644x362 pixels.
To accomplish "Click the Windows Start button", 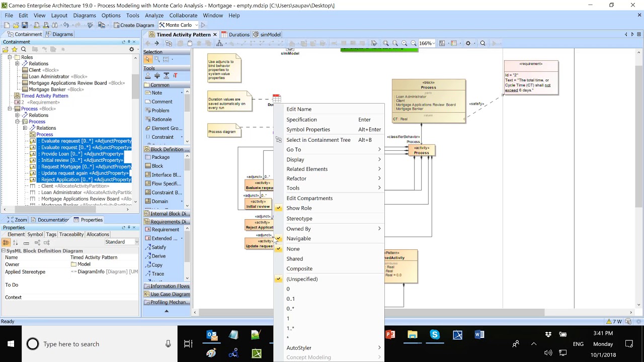I will point(11,344).
